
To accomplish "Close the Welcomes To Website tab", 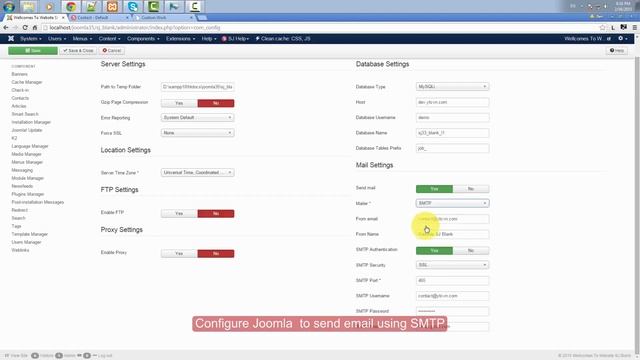I will 63,18.
